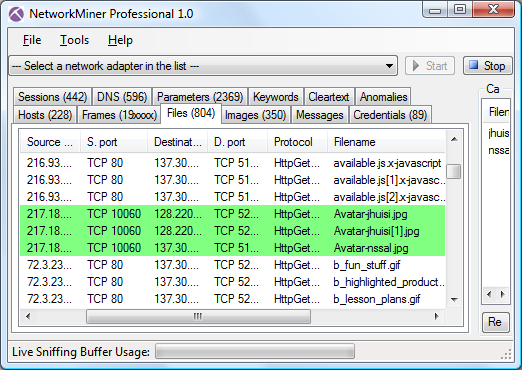This screenshot has width=522, height=370.
Task: Open the Credentials (89) tab
Action: (390, 115)
